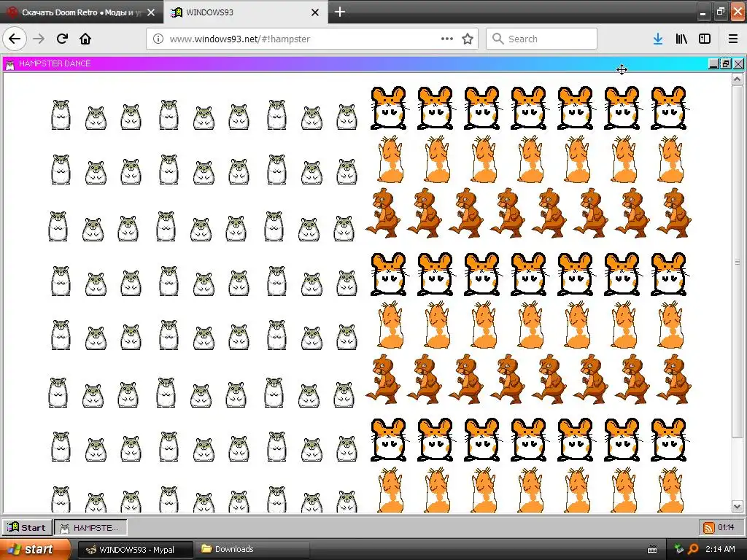
Task: Click the keyboard tray icon in XP taskbar
Action: 653,550
